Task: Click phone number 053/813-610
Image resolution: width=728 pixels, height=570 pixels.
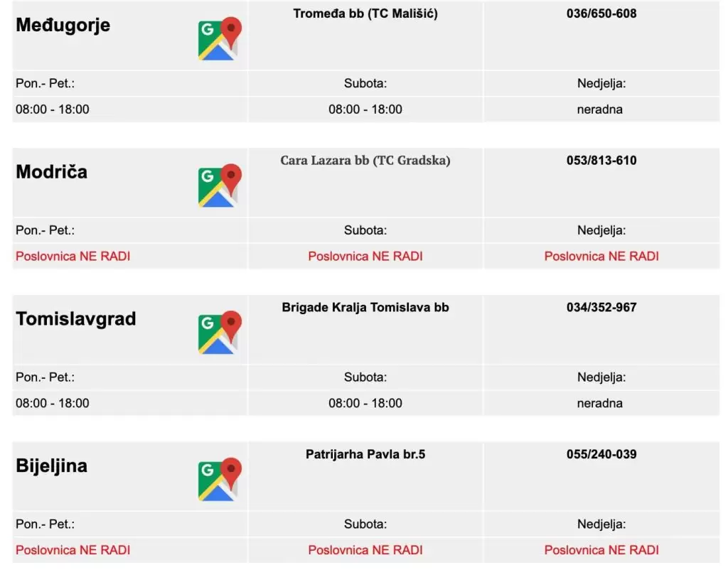Action: coord(601,161)
